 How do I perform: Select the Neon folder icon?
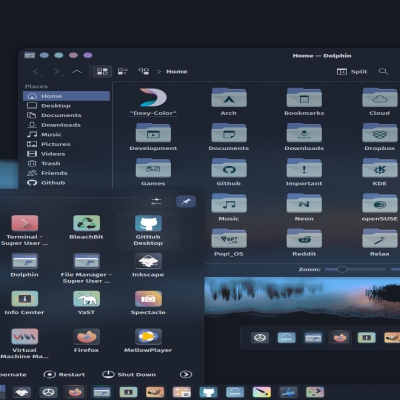point(304,203)
